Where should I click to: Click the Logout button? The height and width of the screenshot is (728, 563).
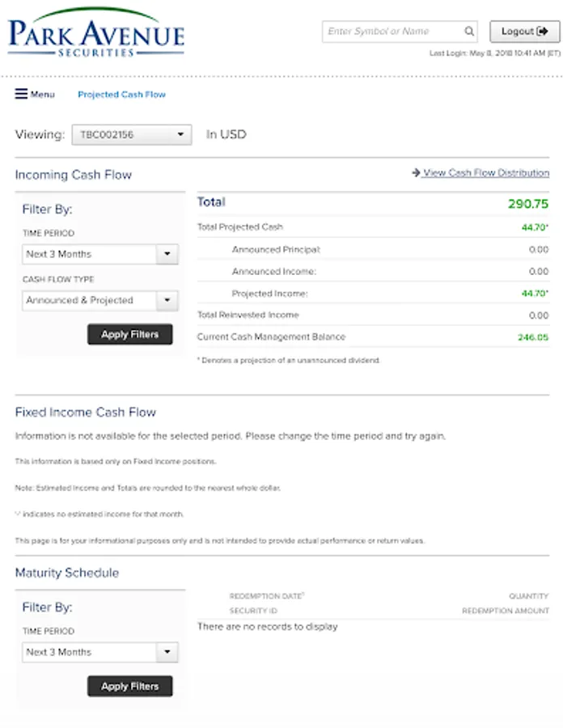click(524, 32)
